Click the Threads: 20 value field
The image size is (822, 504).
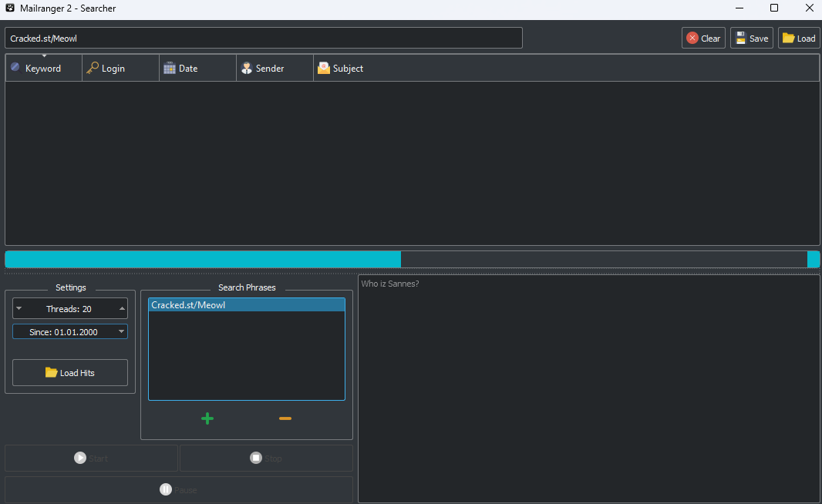(70, 308)
